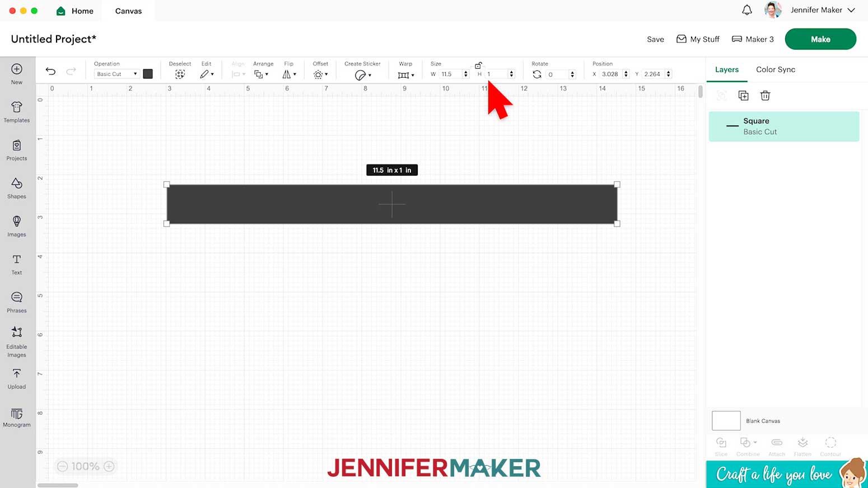Click the 100% zoom level
The width and height of the screenshot is (868, 488).
(86, 466)
